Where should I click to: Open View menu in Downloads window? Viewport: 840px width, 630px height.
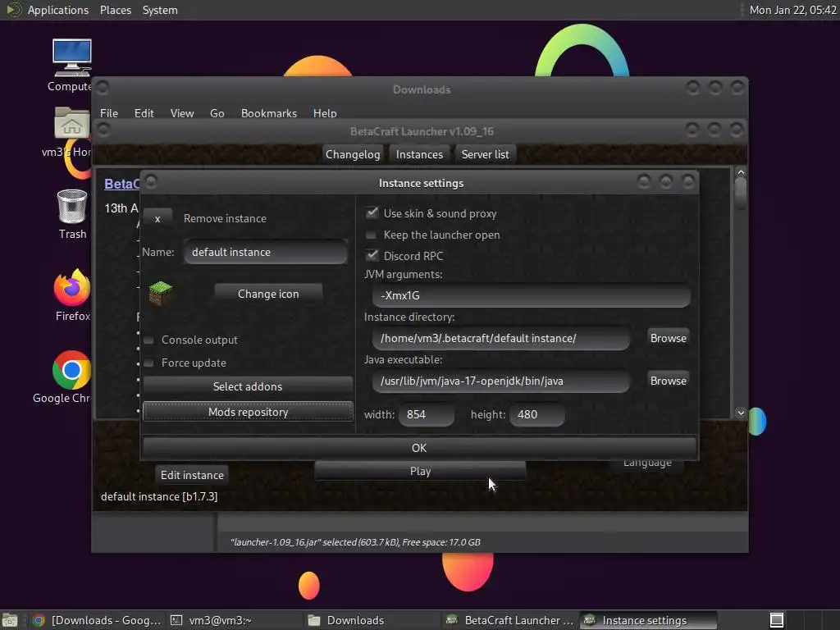click(x=181, y=113)
